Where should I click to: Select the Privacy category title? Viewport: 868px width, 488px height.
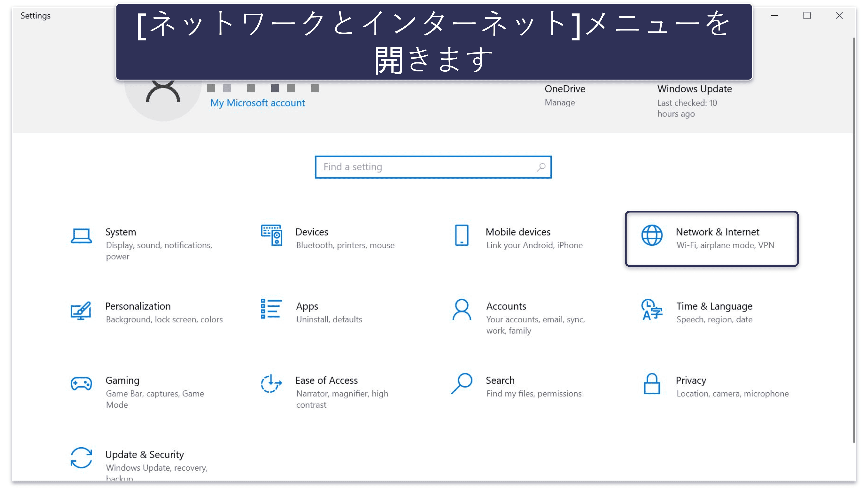691,381
